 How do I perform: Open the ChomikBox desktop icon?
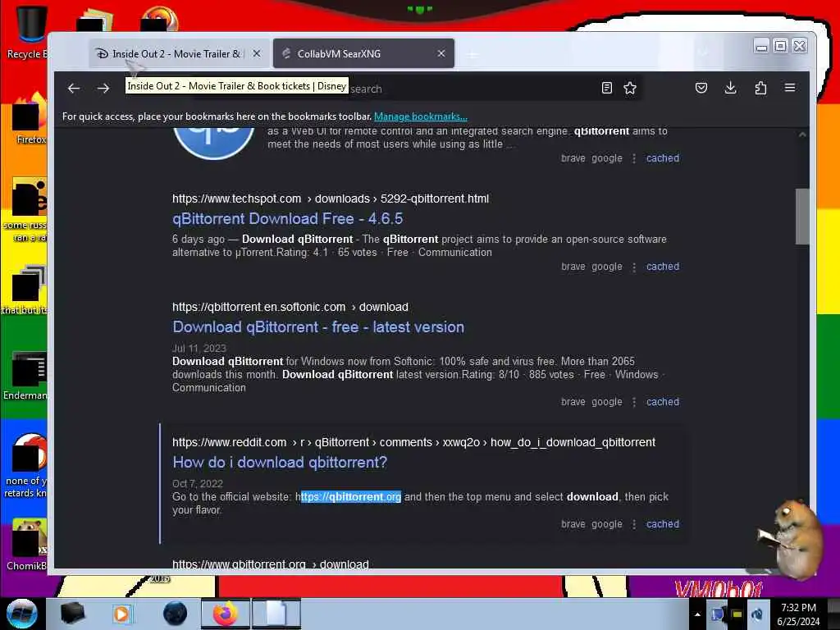pyautogui.click(x=27, y=546)
